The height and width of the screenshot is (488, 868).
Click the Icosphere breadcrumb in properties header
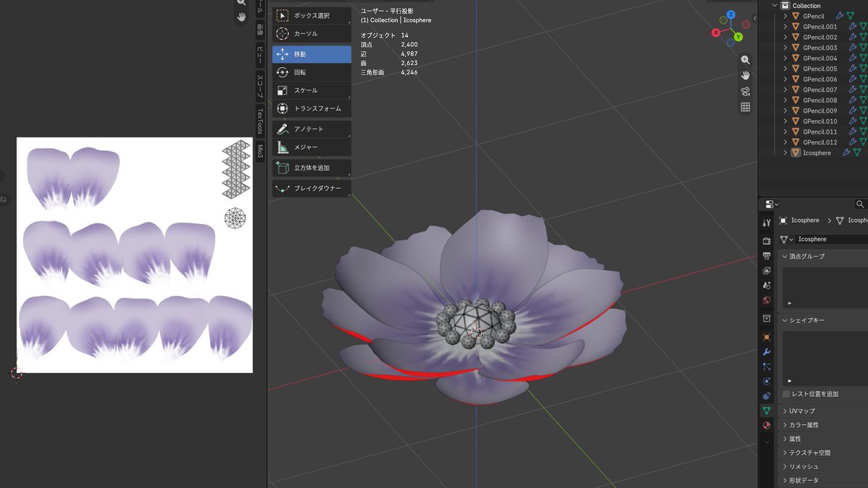pos(799,221)
